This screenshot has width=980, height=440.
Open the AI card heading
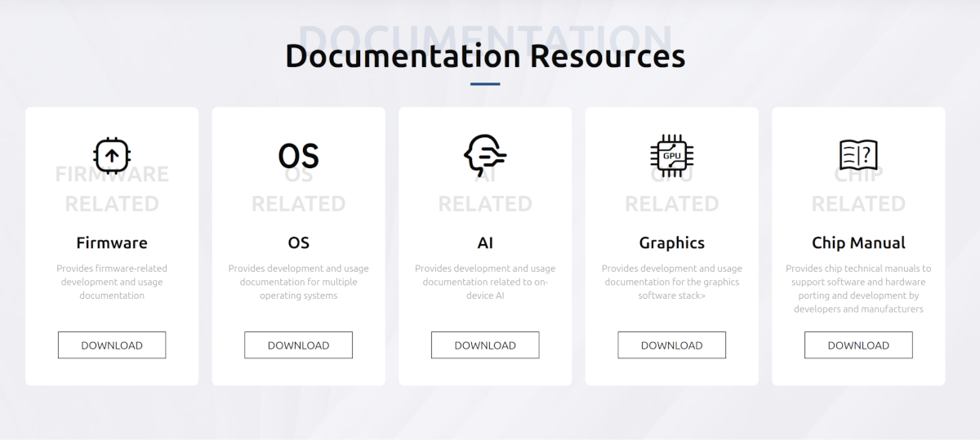(x=485, y=243)
